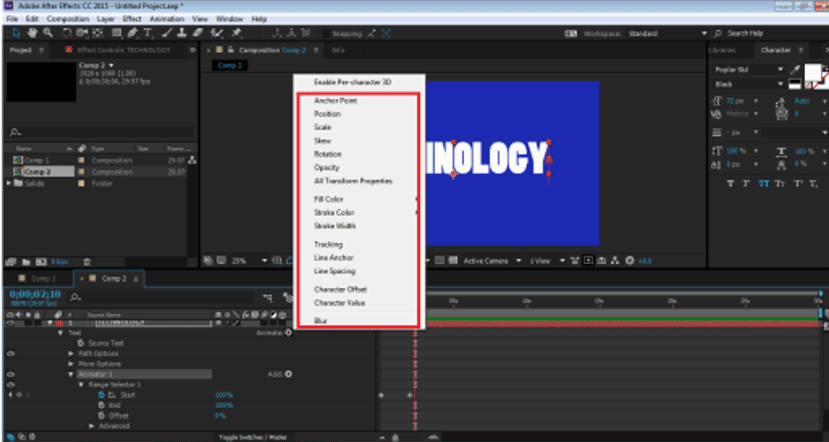Click the eyedropper in Character panel
This screenshot has height=442, width=829.
point(795,70)
